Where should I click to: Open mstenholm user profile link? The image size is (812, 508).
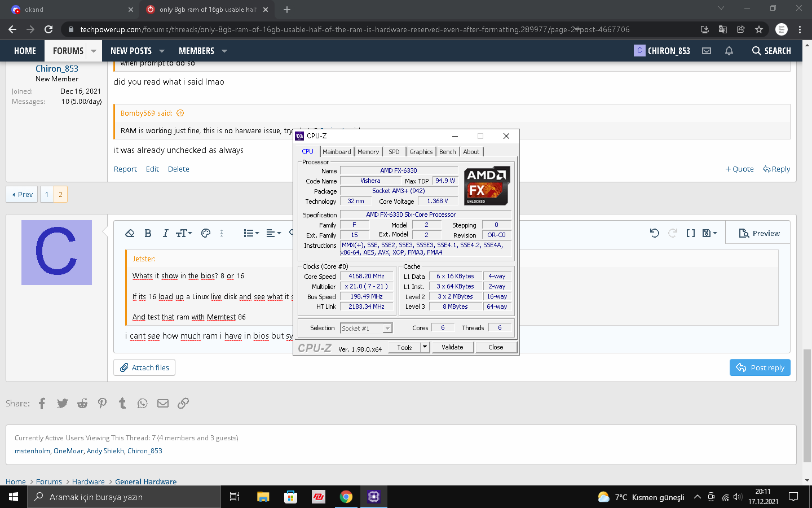tap(32, 450)
